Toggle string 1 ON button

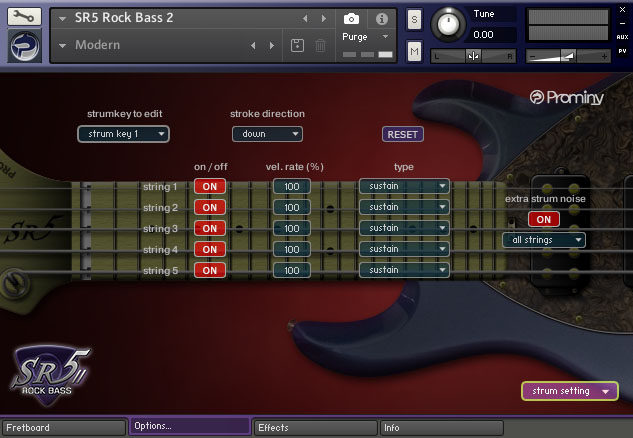tap(209, 187)
